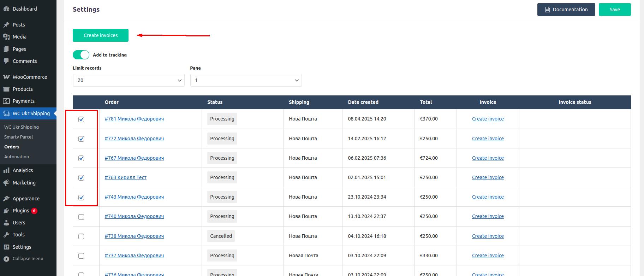Click the Posts pin icon
644x276 pixels.
click(x=6, y=25)
